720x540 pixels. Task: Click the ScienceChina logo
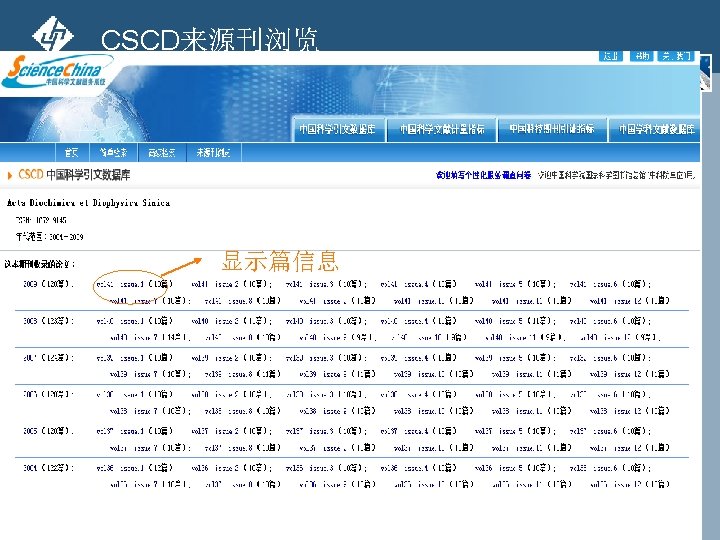[x=57, y=71]
